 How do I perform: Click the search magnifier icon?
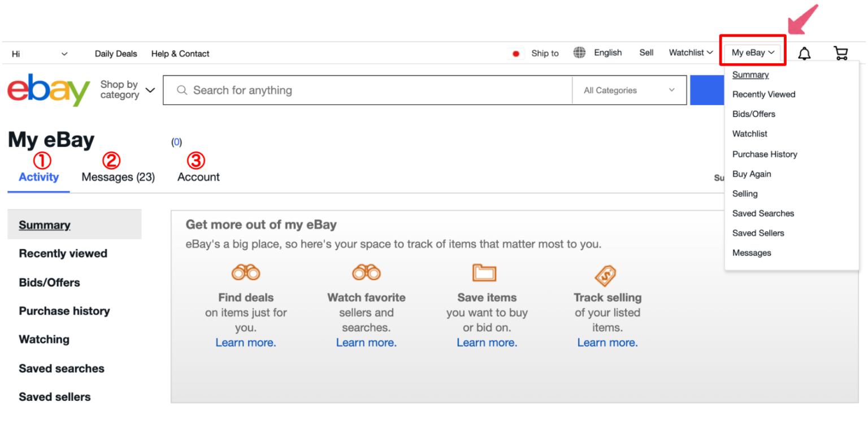coord(182,90)
